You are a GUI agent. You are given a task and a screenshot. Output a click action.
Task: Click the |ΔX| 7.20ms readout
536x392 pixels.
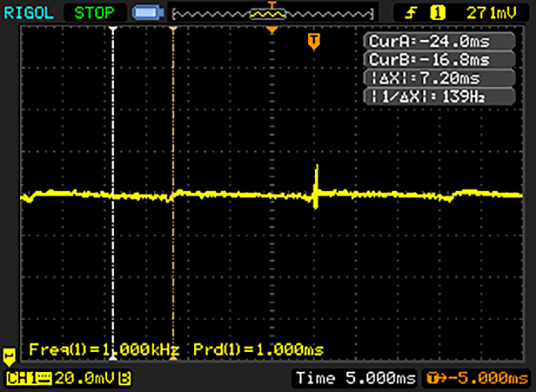(x=440, y=78)
